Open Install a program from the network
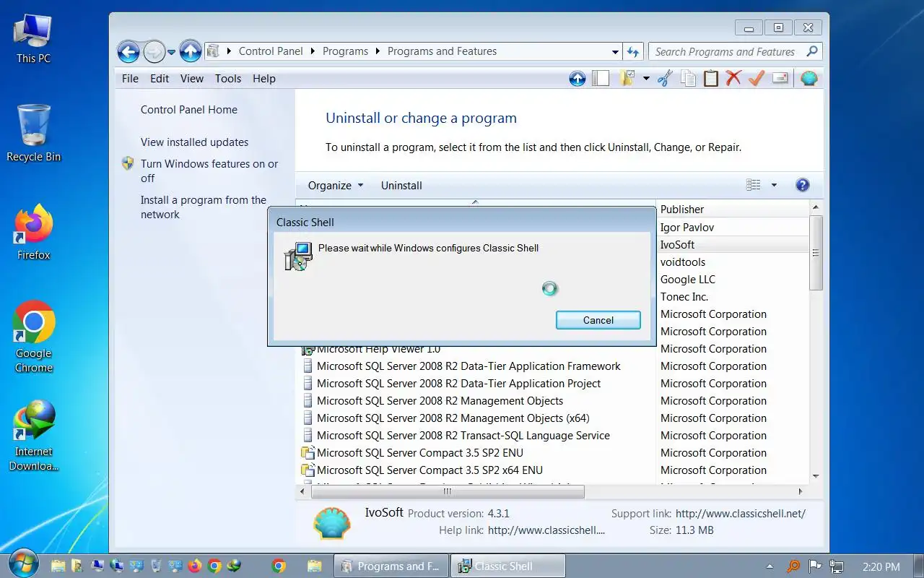Image resolution: width=924 pixels, height=578 pixels. (204, 207)
